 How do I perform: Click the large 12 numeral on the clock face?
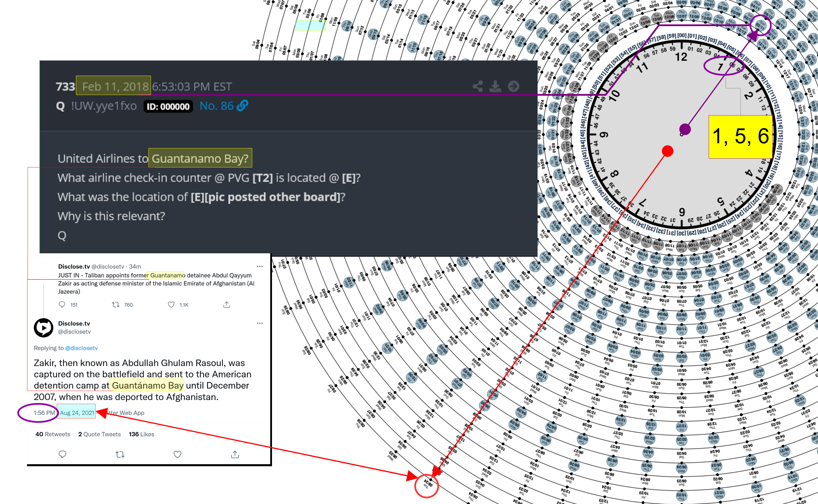(681, 57)
